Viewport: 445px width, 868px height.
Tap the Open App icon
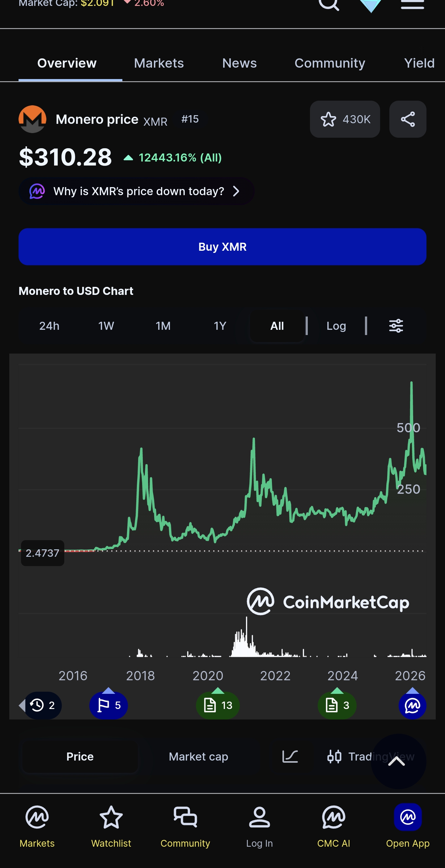click(x=408, y=817)
